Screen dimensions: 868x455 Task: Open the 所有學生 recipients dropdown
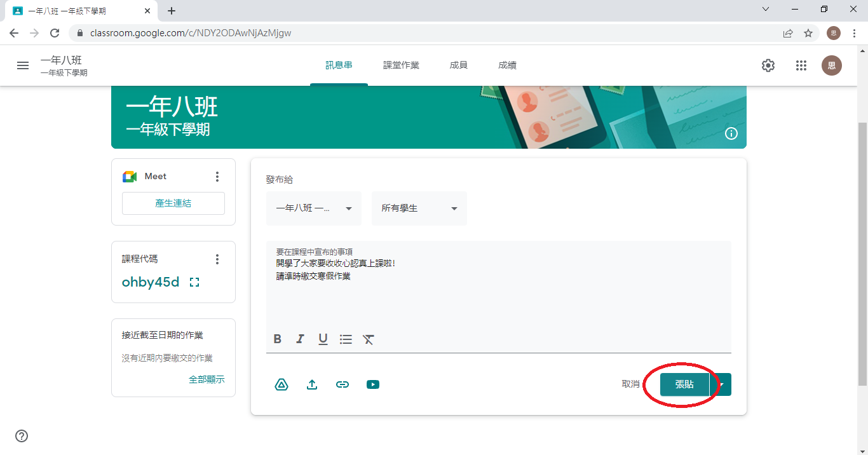tap(419, 208)
